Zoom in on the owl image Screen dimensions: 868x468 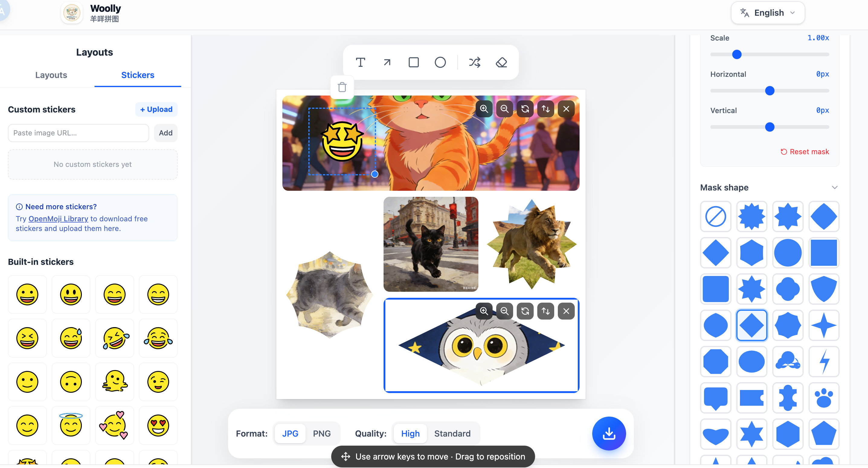(x=484, y=311)
